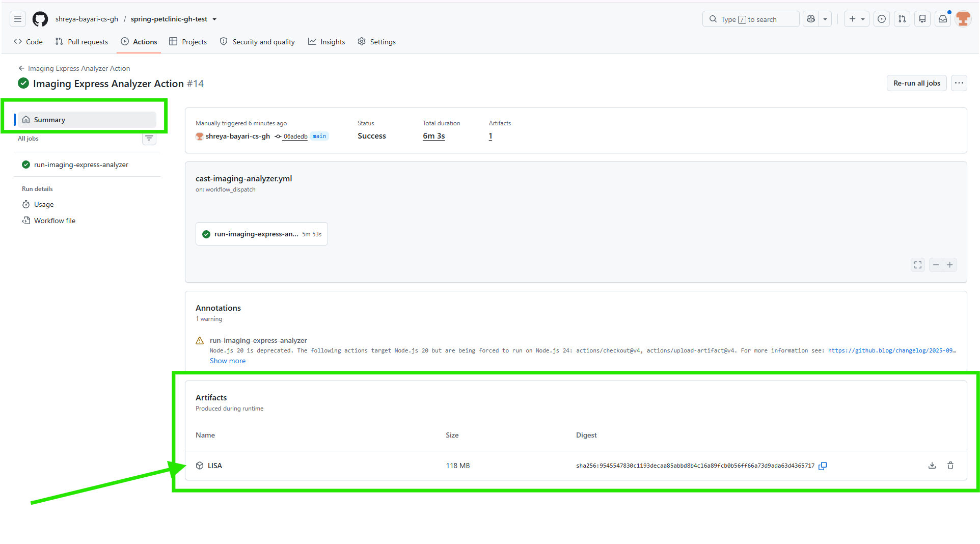Open the global navigation hamburger menu
The image size is (980, 544).
point(18,19)
